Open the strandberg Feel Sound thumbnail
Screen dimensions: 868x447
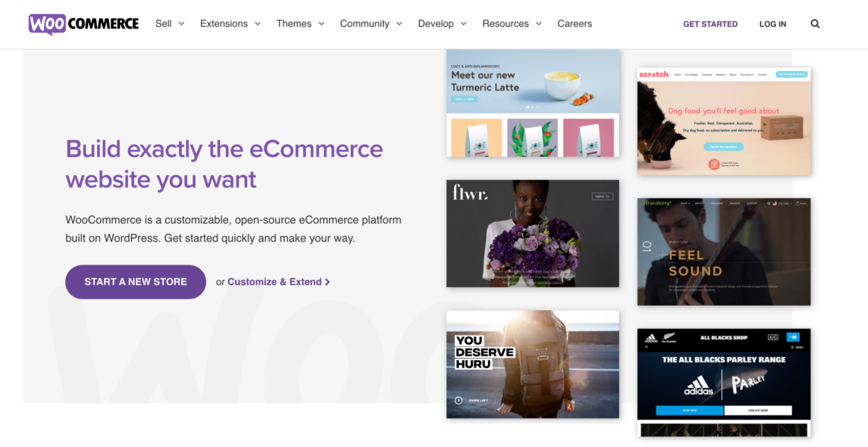pyautogui.click(x=724, y=252)
